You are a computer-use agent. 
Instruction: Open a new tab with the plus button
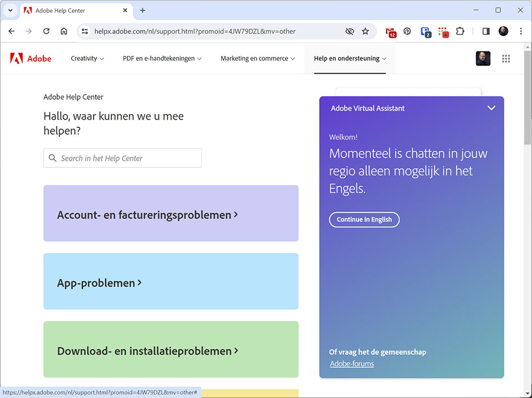click(x=142, y=11)
